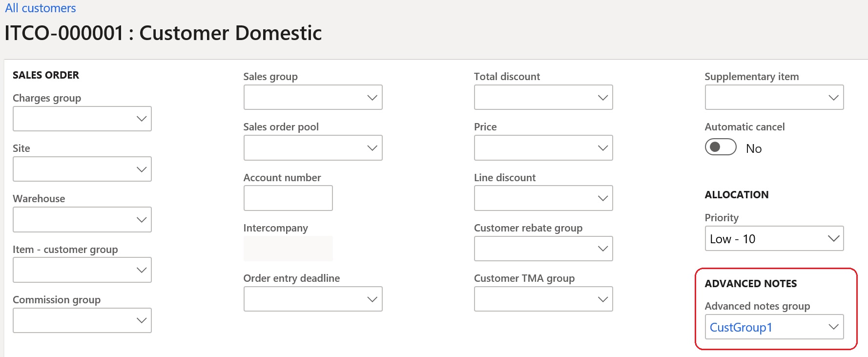
Task: Expand the Customer rebate group dropdown
Action: pos(602,249)
